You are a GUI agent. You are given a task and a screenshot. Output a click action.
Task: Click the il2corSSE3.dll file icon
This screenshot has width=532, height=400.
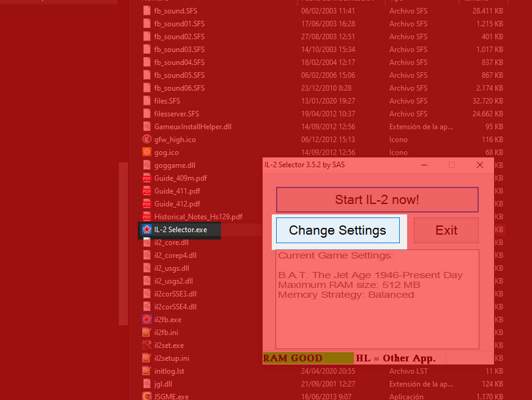click(x=146, y=293)
